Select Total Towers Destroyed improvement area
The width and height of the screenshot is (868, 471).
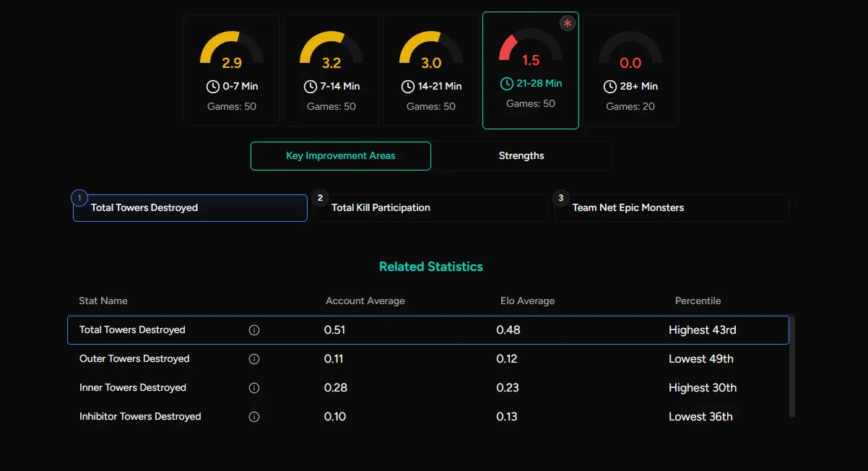(190, 208)
